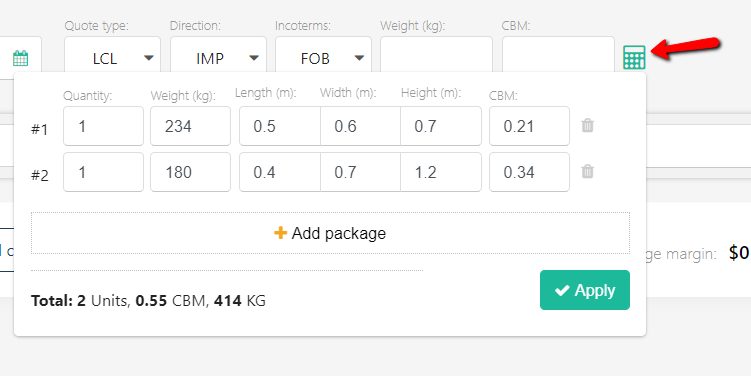Image resolution: width=751 pixels, height=376 pixels.
Task: Edit Quantity field of package #1
Action: tap(103, 126)
